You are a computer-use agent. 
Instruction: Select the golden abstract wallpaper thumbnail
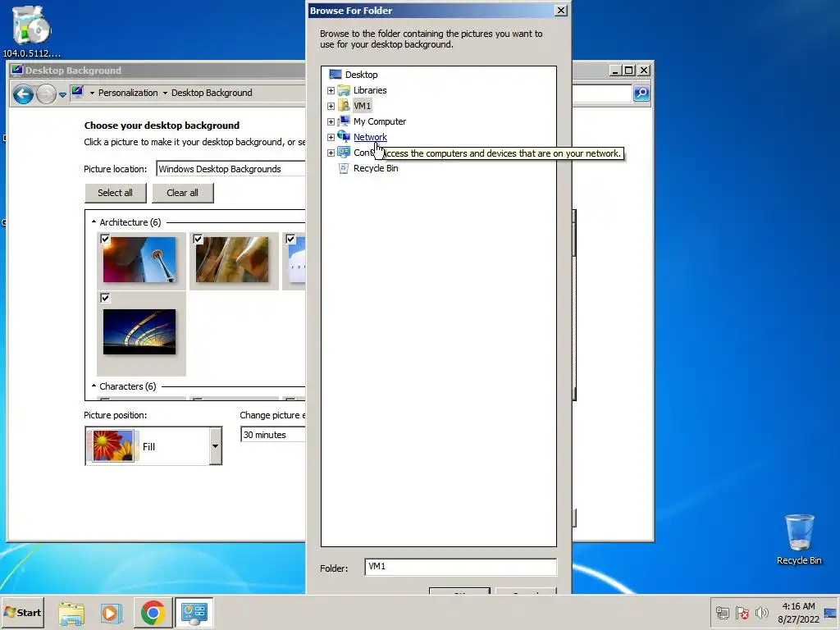[x=232, y=259]
